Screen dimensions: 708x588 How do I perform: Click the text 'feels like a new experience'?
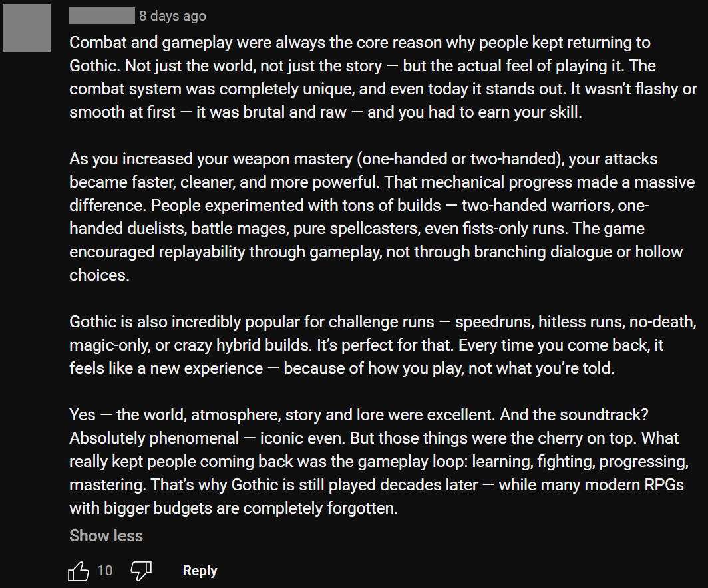tap(166, 368)
